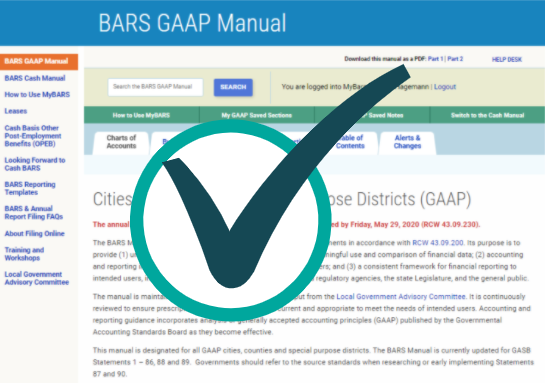Click the large checkmark circle graphic
Screen dimensions: 545x383
click(x=231, y=220)
